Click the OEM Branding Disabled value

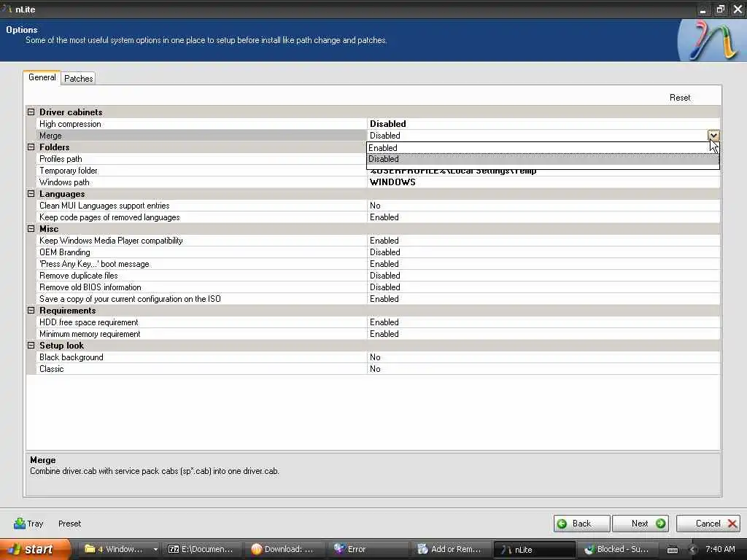pyautogui.click(x=385, y=252)
